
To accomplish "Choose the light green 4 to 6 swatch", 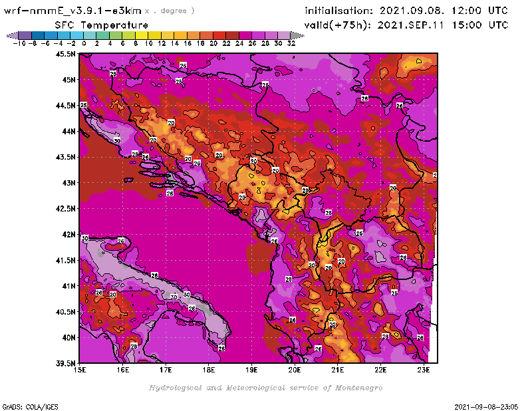I will 115,35.
